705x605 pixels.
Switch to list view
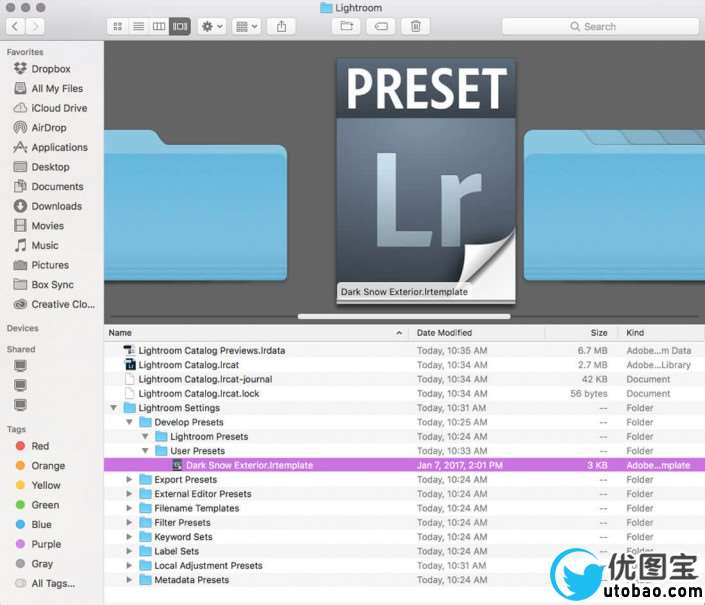(x=138, y=27)
